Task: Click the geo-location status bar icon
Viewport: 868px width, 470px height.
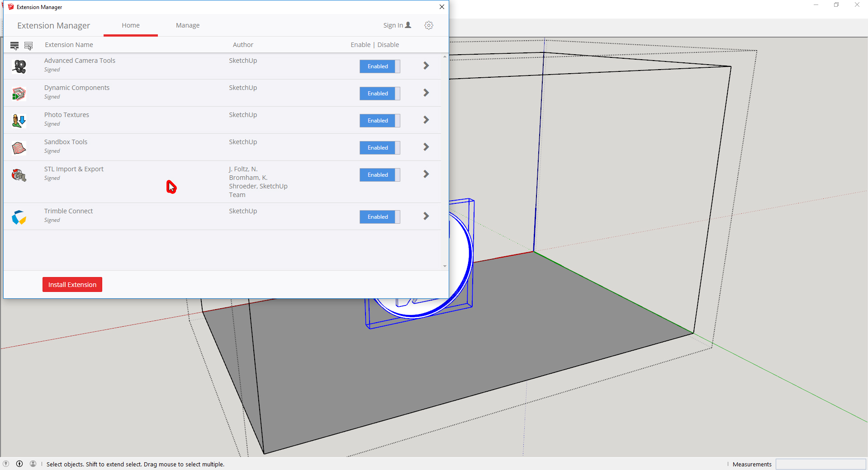Action: point(6,464)
